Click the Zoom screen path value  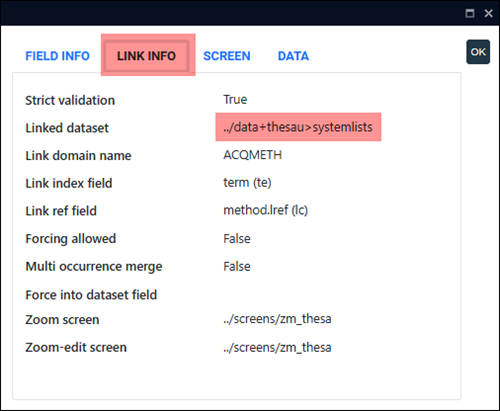[x=277, y=319]
